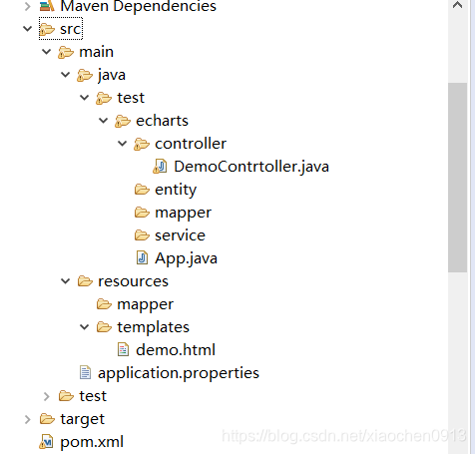This screenshot has width=476, height=454.
Task: Click the target folder icon
Action: (x=47, y=419)
